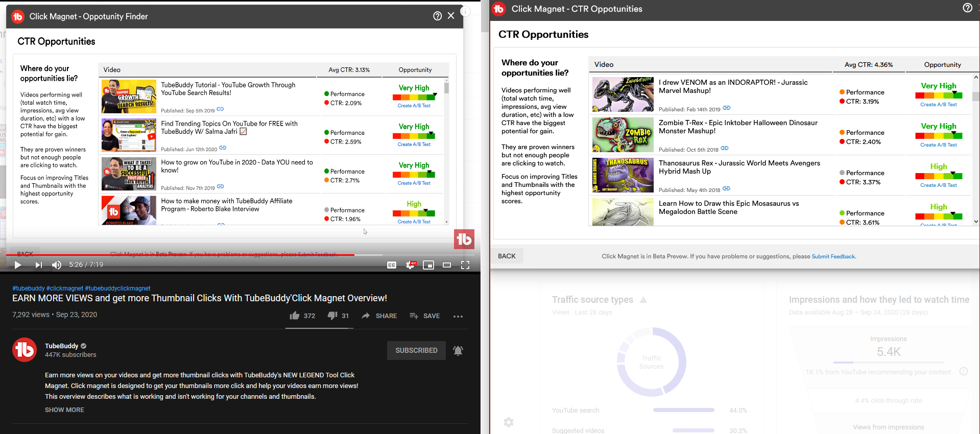Create A/B Test for Zombie T-Rex video
980x434 pixels.
(x=939, y=144)
